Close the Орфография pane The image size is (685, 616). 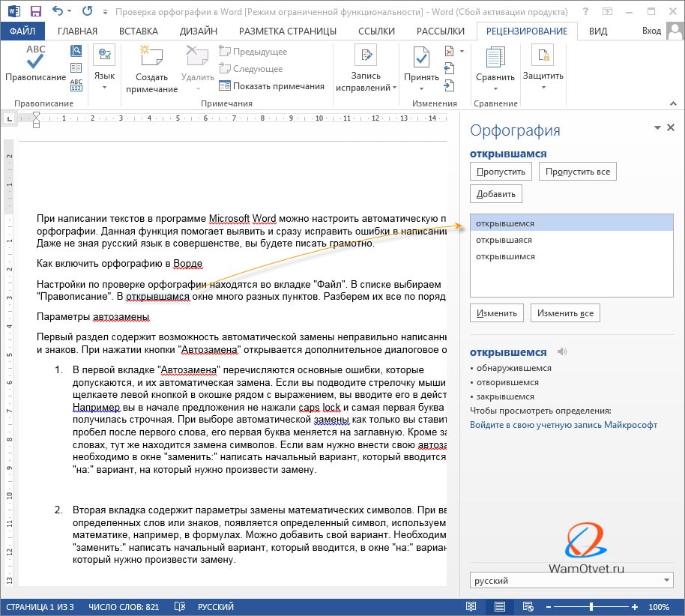click(x=671, y=127)
